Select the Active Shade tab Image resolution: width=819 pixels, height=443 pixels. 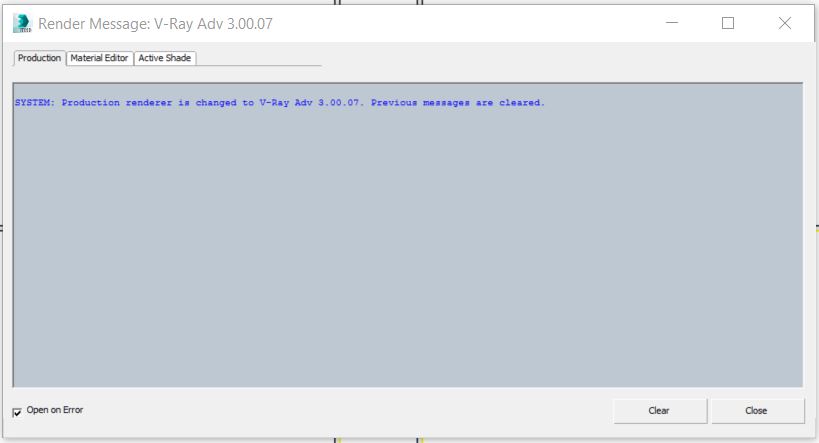[165, 58]
